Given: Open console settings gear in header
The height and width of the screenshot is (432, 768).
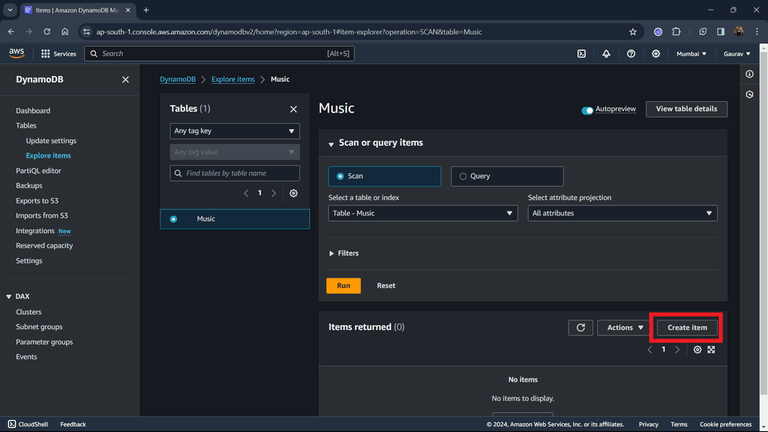Looking at the screenshot, I should pyautogui.click(x=655, y=54).
